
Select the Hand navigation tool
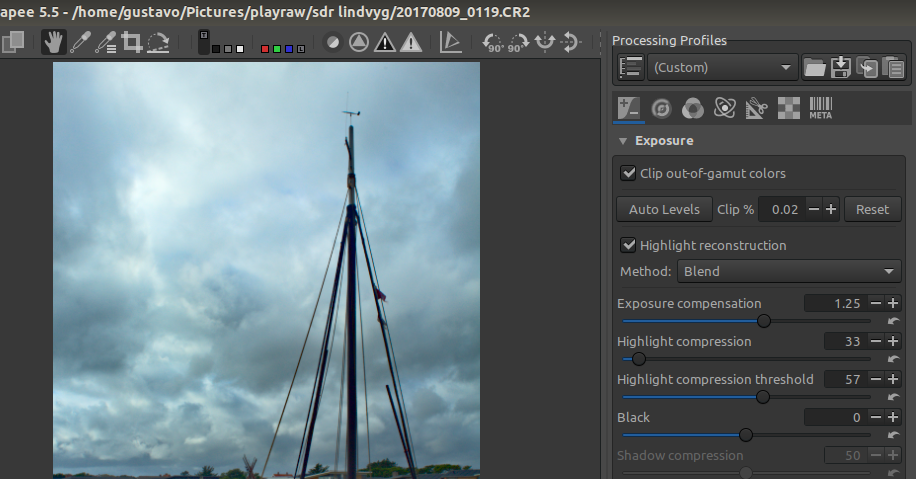(53, 43)
